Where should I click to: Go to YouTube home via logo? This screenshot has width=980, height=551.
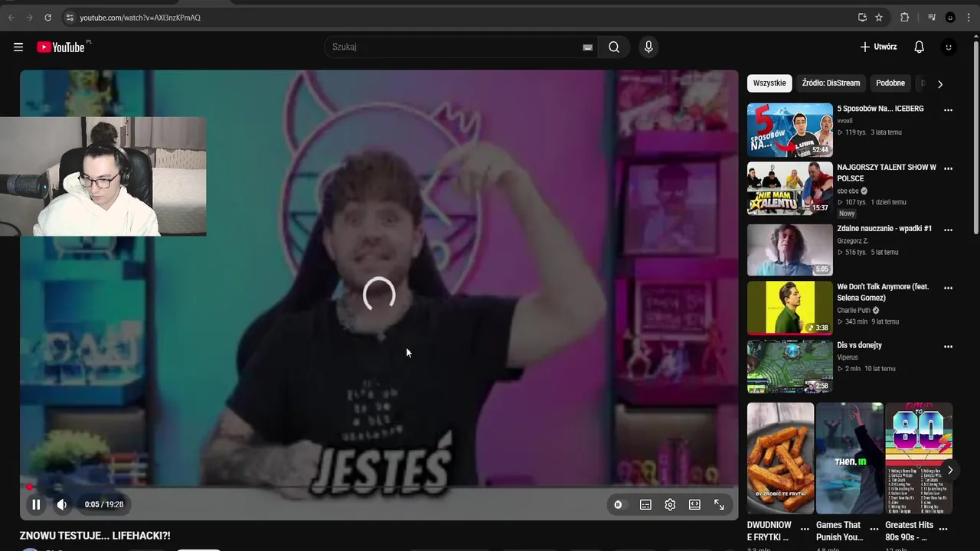pyautogui.click(x=60, y=47)
